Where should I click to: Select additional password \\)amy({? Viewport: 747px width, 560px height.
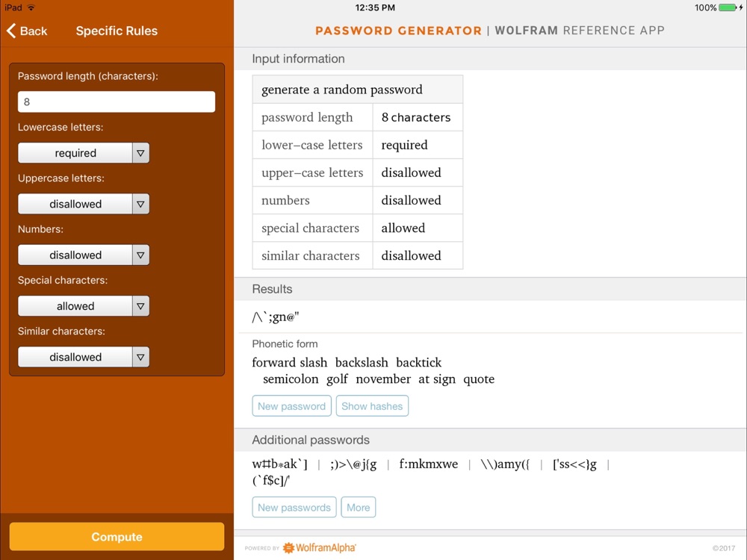pyautogui.click(x=504, y=464)
